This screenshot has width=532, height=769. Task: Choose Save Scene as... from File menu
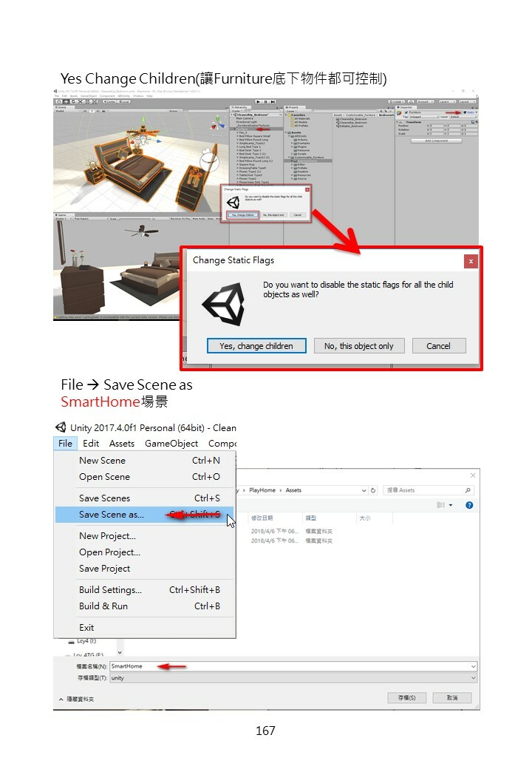click(145, 515)
